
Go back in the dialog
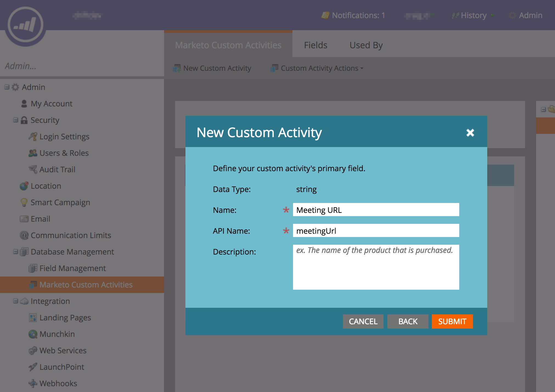click(408, 321)
